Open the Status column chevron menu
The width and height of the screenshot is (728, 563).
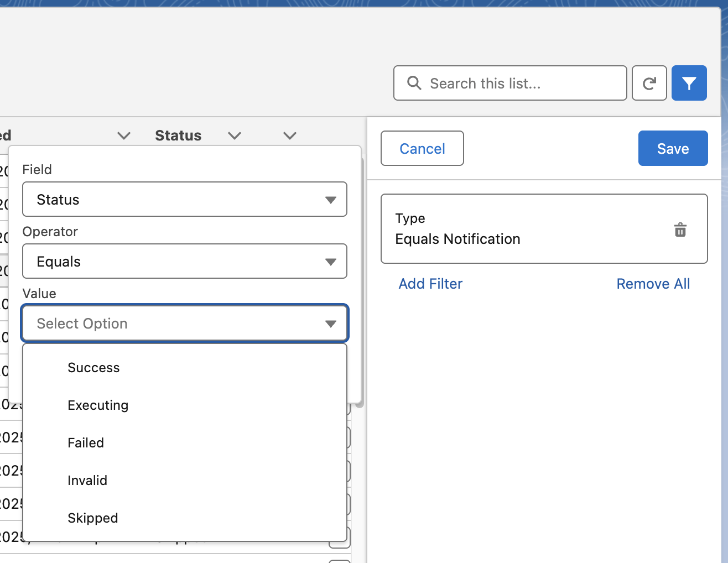pyautogui.click(x=235, y=135)
